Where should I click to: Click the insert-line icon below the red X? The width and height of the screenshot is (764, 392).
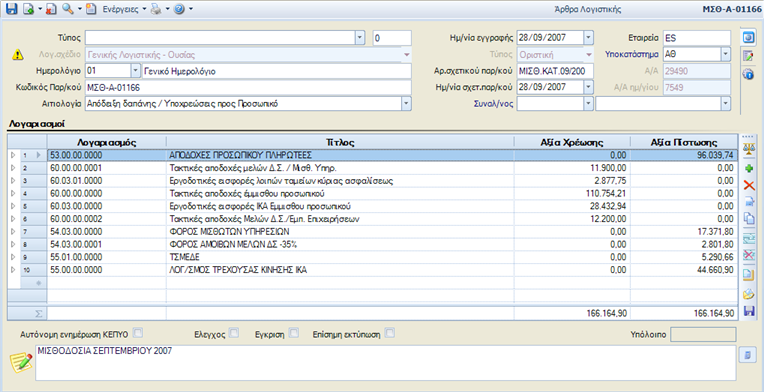748,202
